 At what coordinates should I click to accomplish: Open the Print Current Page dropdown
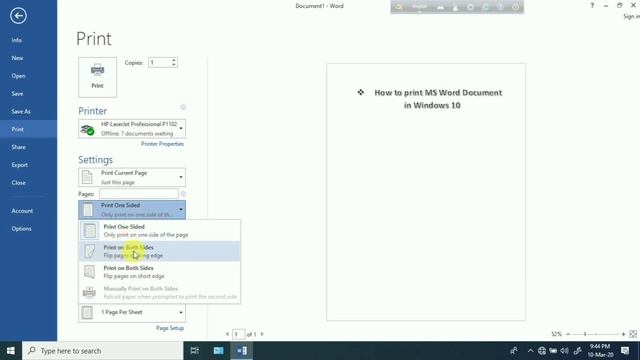[x=132, y=178]
